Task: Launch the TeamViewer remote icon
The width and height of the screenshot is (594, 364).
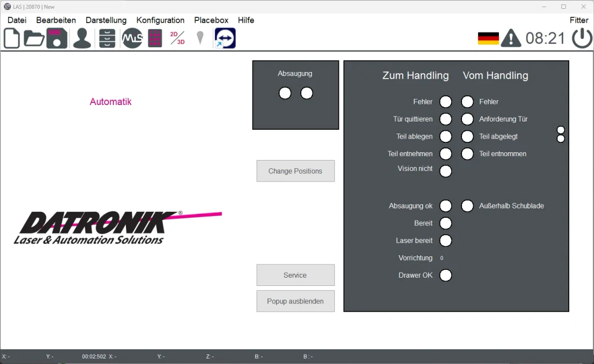Action: [225, 38]
